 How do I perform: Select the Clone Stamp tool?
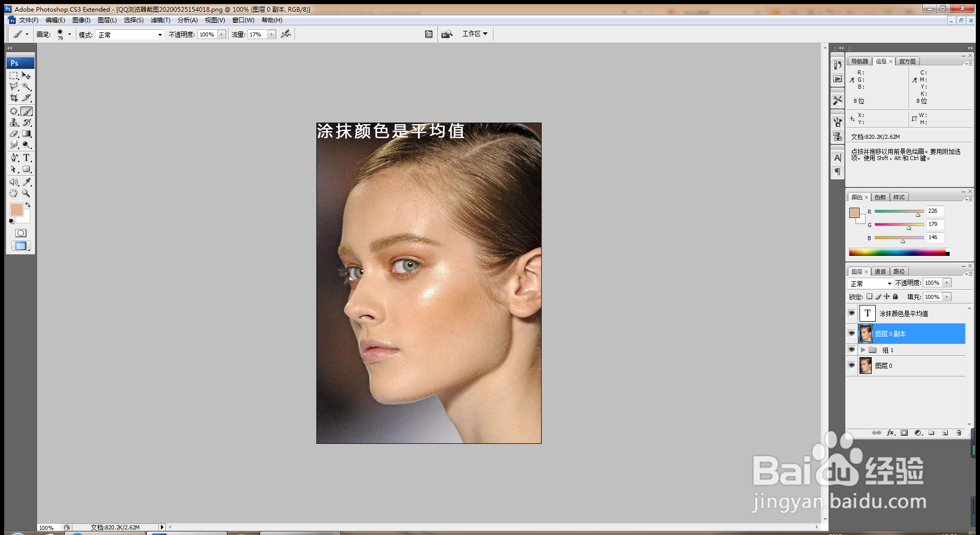(14, 122)
